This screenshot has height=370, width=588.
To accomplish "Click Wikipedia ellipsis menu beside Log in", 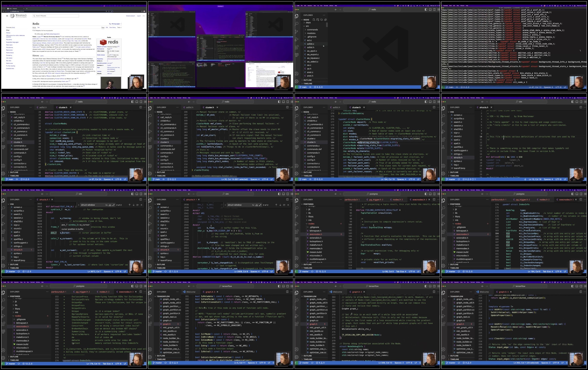I will 144,16.
